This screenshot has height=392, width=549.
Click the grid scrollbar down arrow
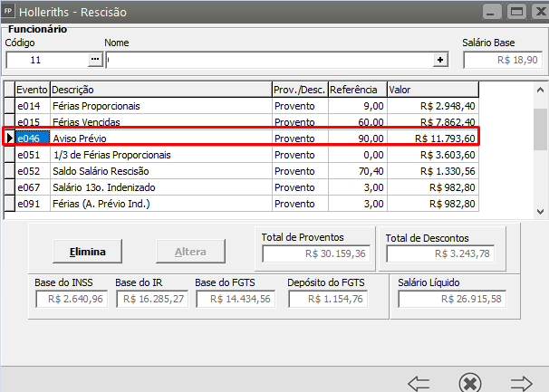pos(540,212)
